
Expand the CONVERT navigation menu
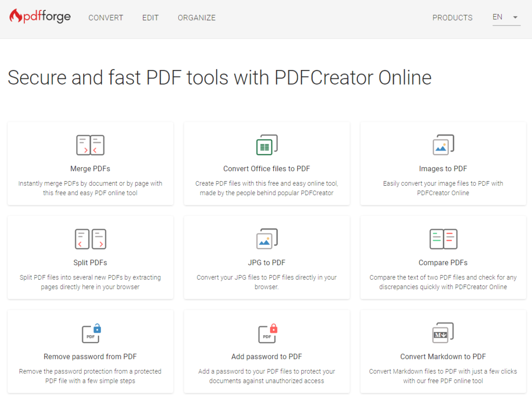click(105, 18)
